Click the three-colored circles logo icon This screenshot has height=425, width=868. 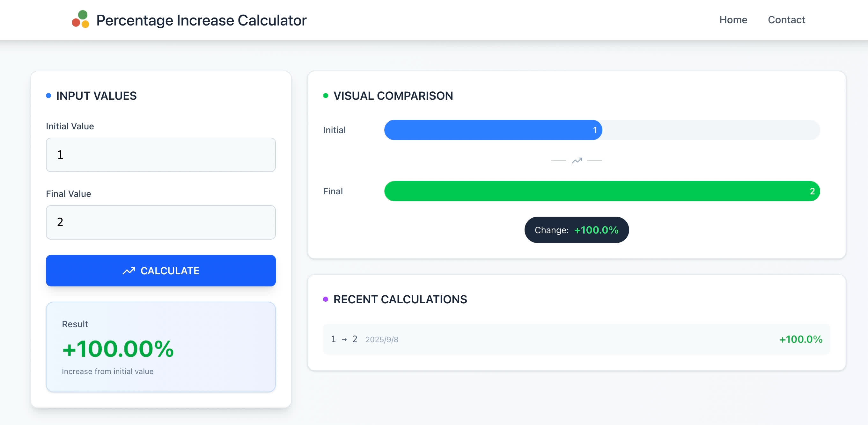81,19
